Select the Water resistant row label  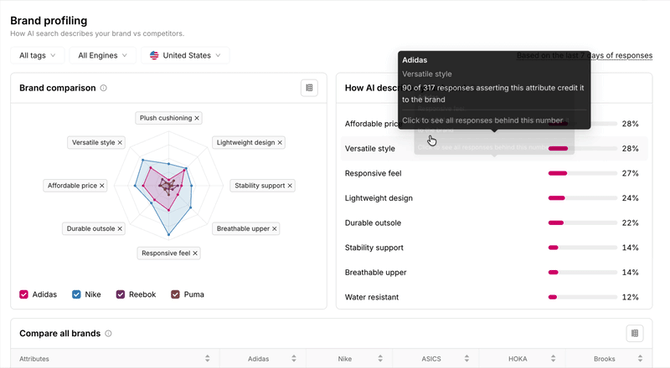[372, 297]
